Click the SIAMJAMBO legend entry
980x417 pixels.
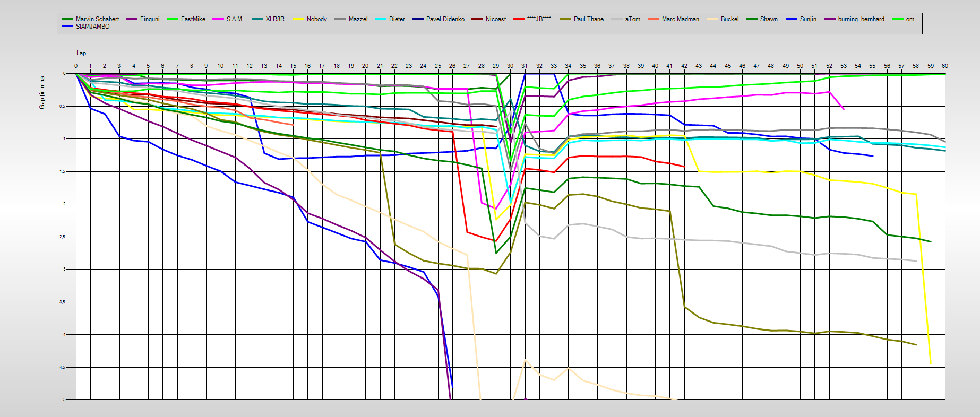[92, 27]
